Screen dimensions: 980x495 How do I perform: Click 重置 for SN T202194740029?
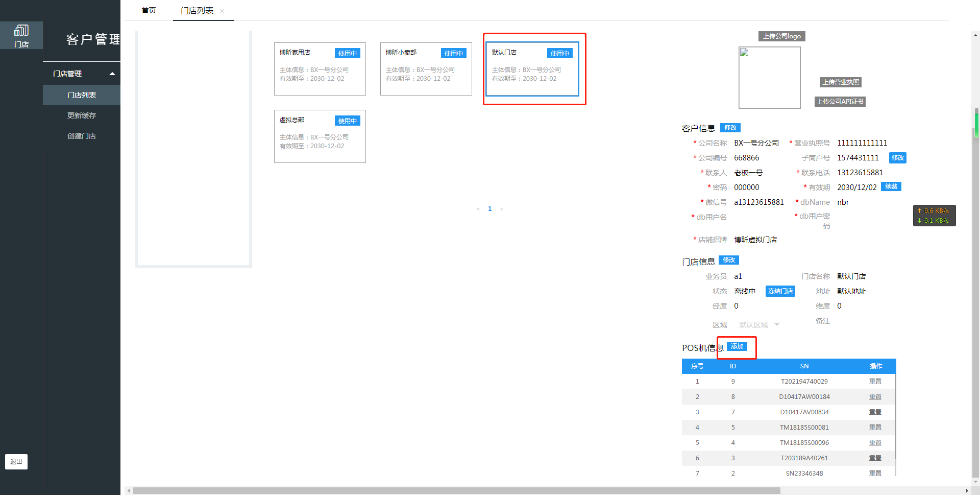coord(875,382)
